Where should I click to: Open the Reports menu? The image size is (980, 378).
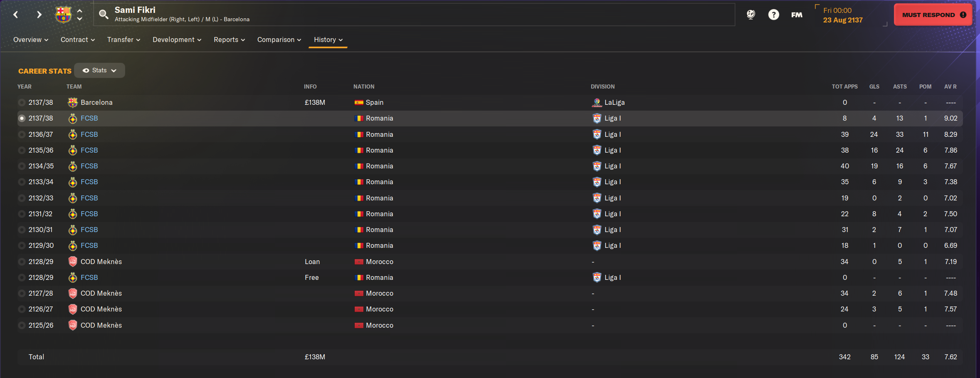tap(229, 40)
